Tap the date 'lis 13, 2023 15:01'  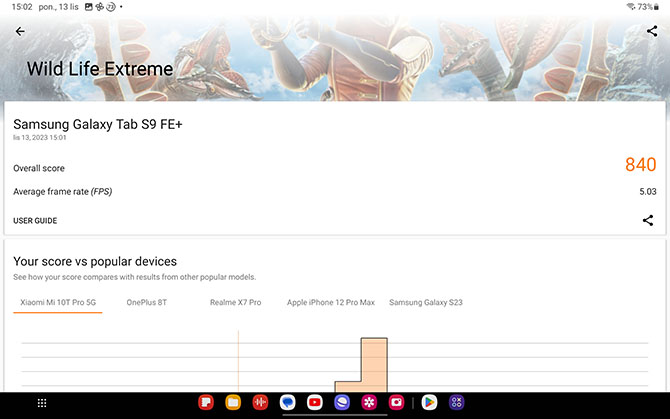coord(40,138)
